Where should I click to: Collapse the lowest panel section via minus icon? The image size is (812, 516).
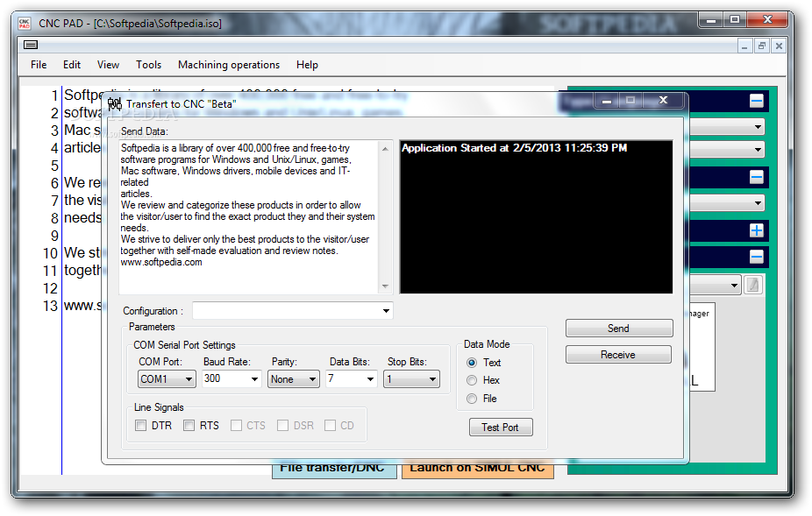pyautogui.click(x=756, y=256)
